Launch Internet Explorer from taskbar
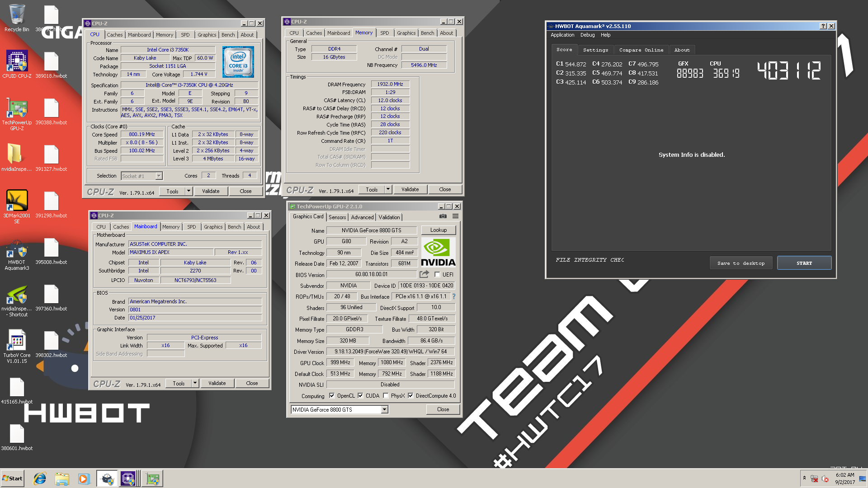The image size is (868, 488). (x=40, y=479)
